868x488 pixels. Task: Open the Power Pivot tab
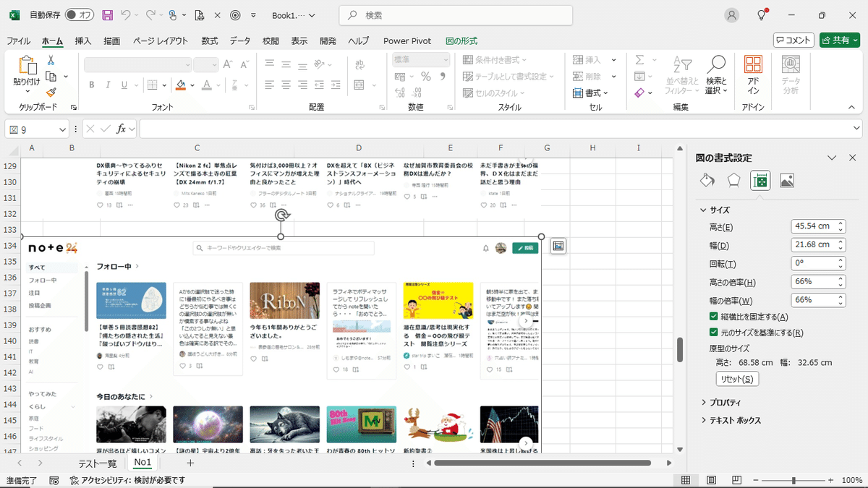(407, 40)
